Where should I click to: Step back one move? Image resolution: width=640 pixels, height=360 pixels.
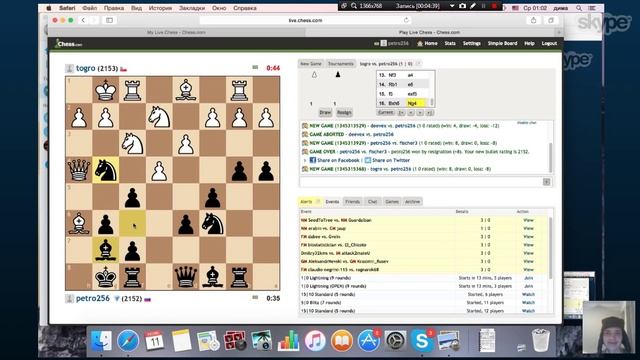411,112
